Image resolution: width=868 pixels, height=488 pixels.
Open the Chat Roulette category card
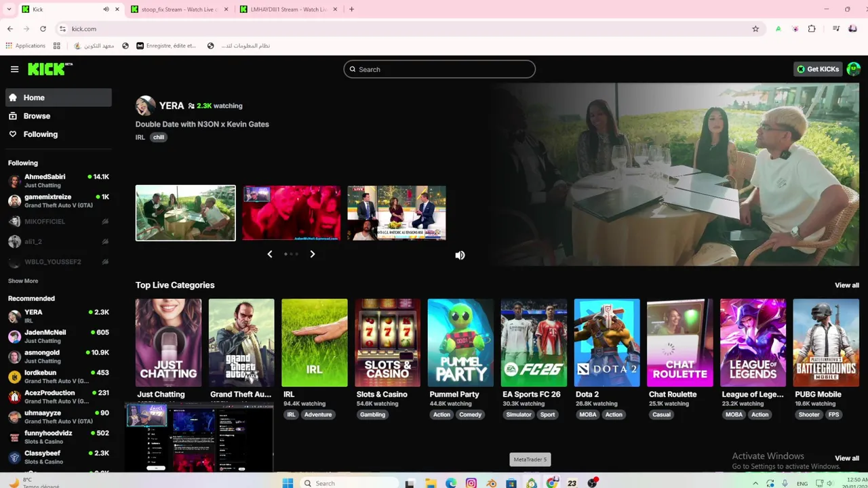click(680, 343)
